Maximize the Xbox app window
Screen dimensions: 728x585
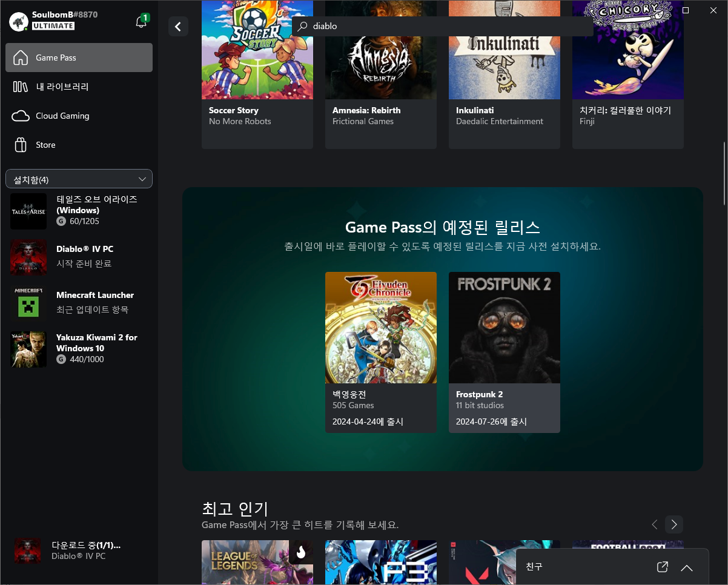[686, 10]
